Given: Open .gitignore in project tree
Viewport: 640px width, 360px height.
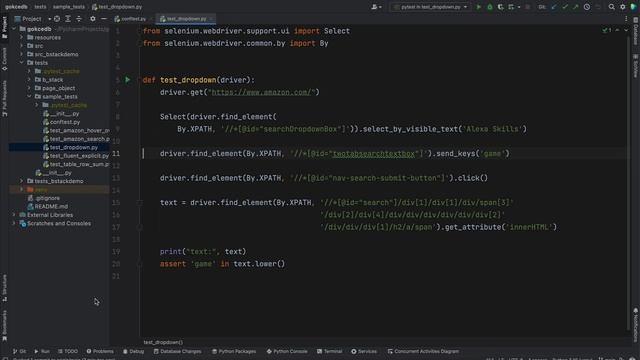Looking at the screenshot, I should pos(44,198).
